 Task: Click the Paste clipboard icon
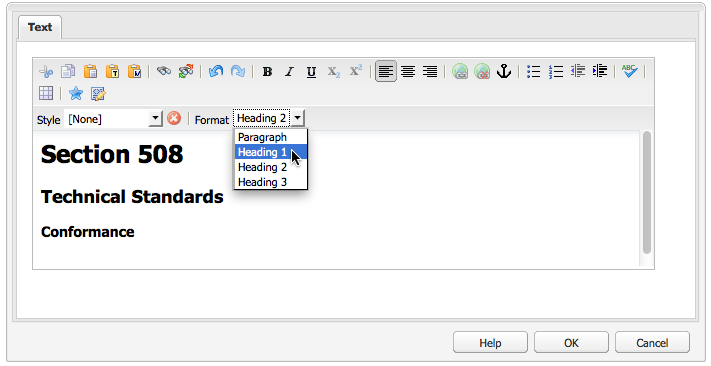[90, 72]
